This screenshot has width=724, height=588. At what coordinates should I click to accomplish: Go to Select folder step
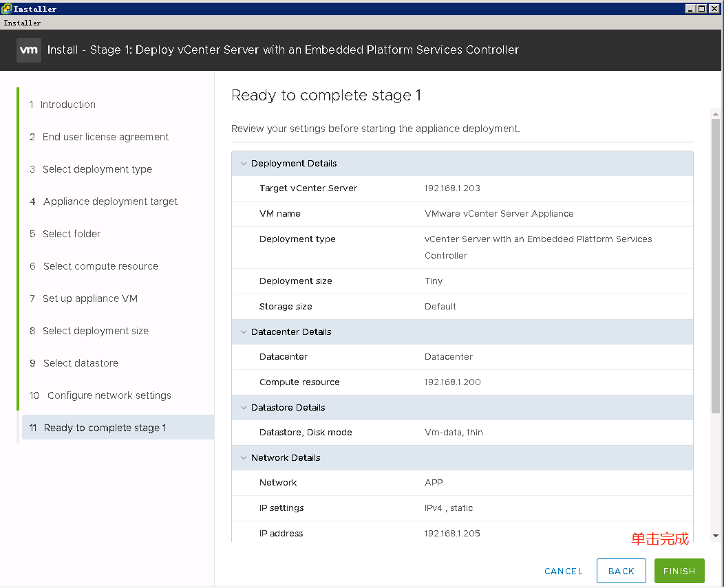[x=65, y=234]
